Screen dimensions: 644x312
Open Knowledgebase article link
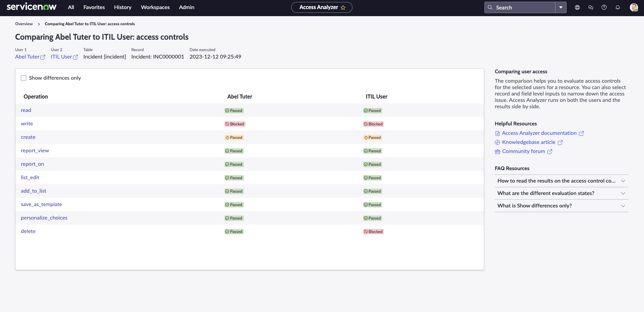click(529, 142)
